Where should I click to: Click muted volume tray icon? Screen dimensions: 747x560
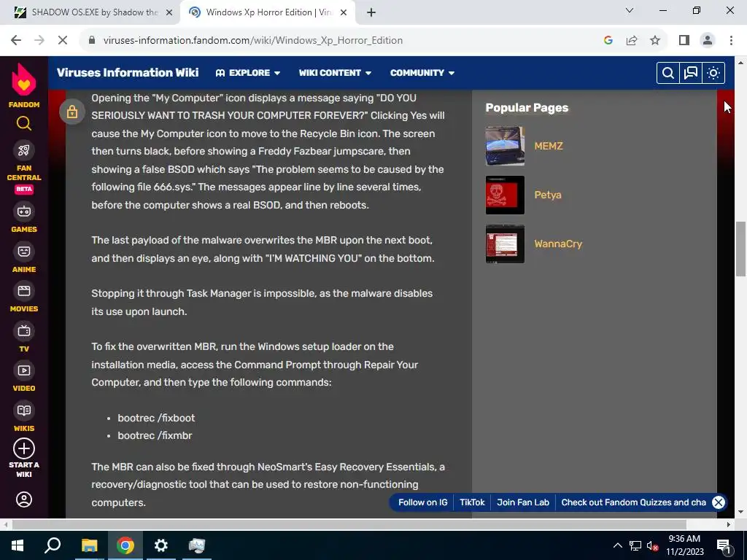click(x=652, y=545)
